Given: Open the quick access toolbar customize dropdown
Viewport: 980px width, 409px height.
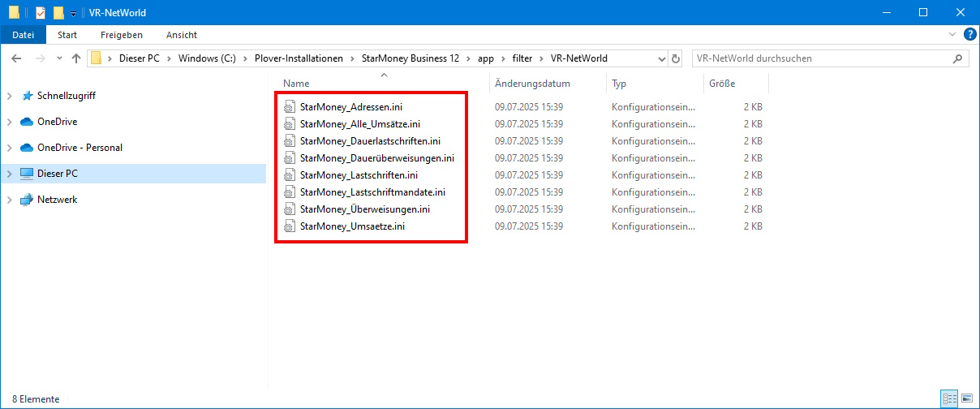Looking at the screenshot, I should [x=73, y=14].
